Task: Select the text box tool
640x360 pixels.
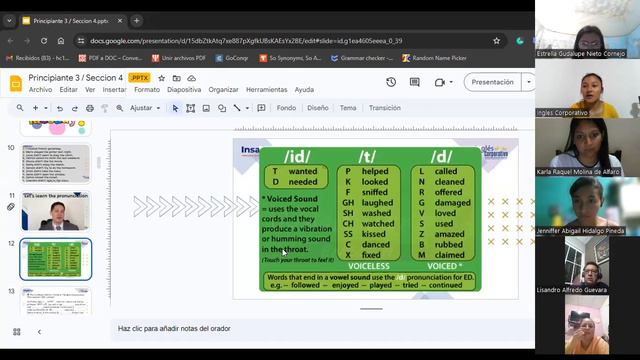Action: point(190,108)
